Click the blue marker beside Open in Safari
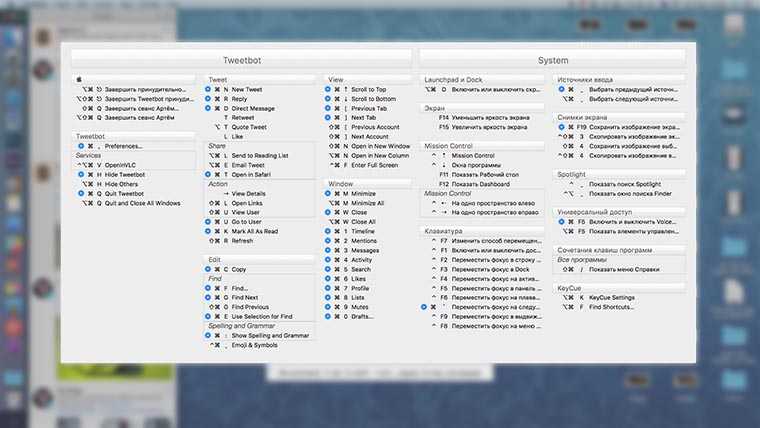 tap(207, 174)
